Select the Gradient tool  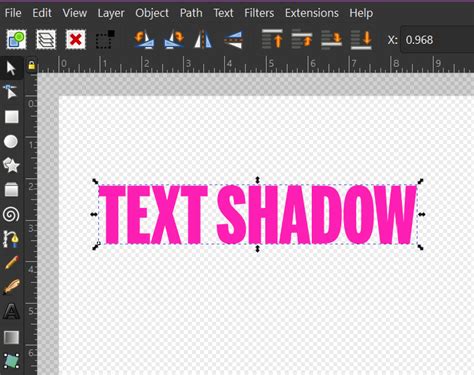pos(11,337)
